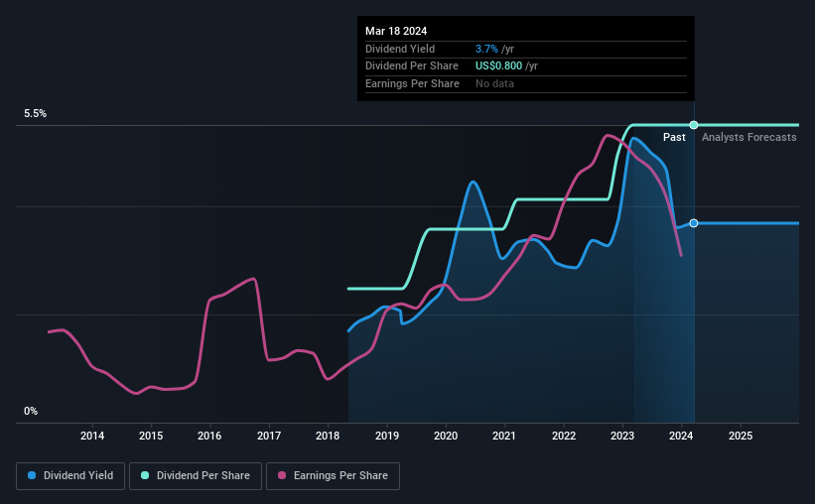Click the 'Analysts Forecasts' label
This screenshot has width=815, height=504.
click(749, 137)
